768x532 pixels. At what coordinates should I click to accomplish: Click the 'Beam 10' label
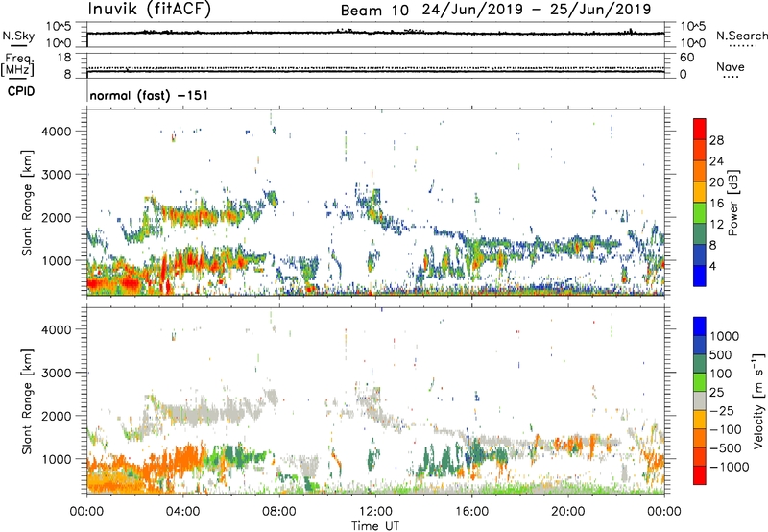pos(374,11)
